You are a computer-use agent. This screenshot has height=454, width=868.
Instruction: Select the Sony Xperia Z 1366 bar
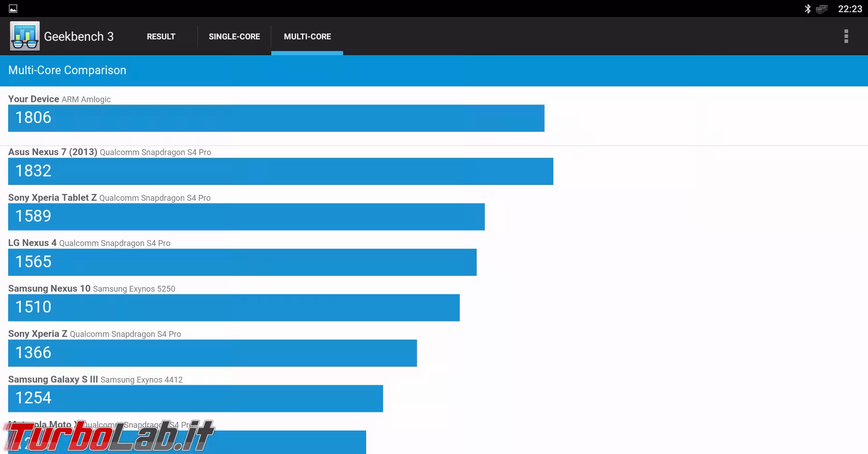coord(212,353)
